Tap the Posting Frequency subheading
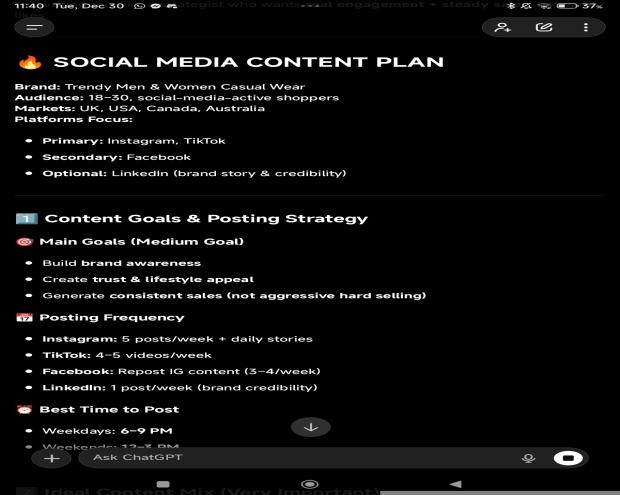This screenshot has height=495, width=620. click(112, 317)
